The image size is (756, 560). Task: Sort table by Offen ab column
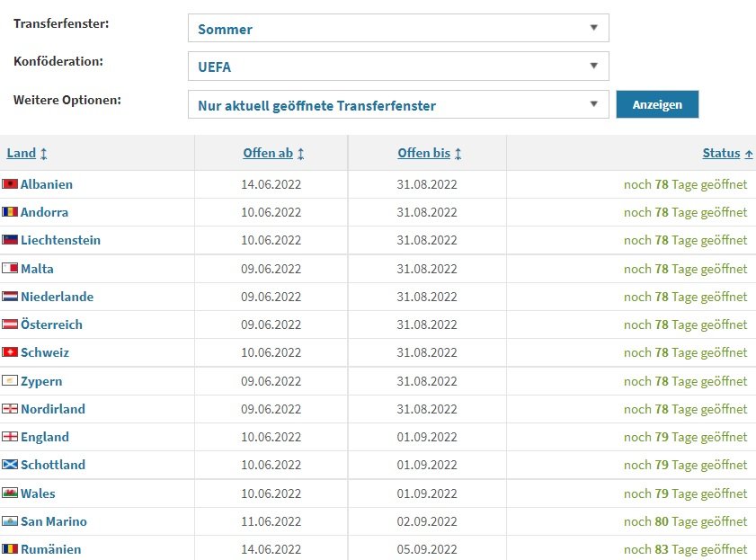pos(268,153)
